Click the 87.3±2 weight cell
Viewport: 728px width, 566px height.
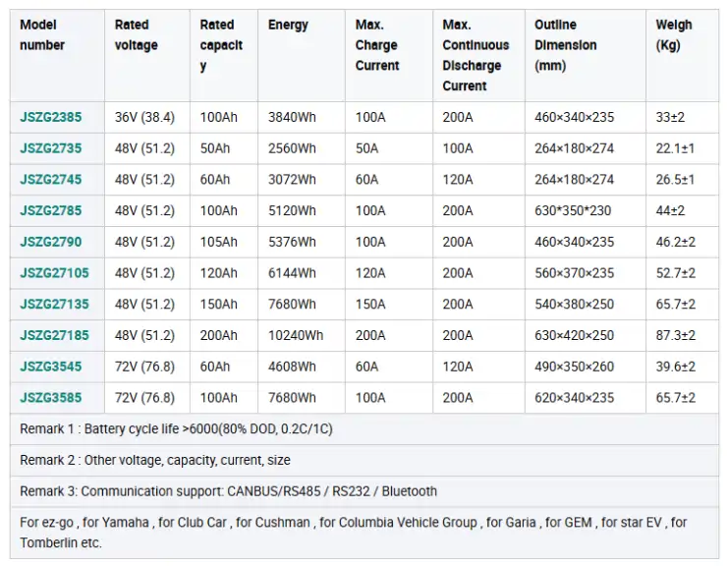675,335
